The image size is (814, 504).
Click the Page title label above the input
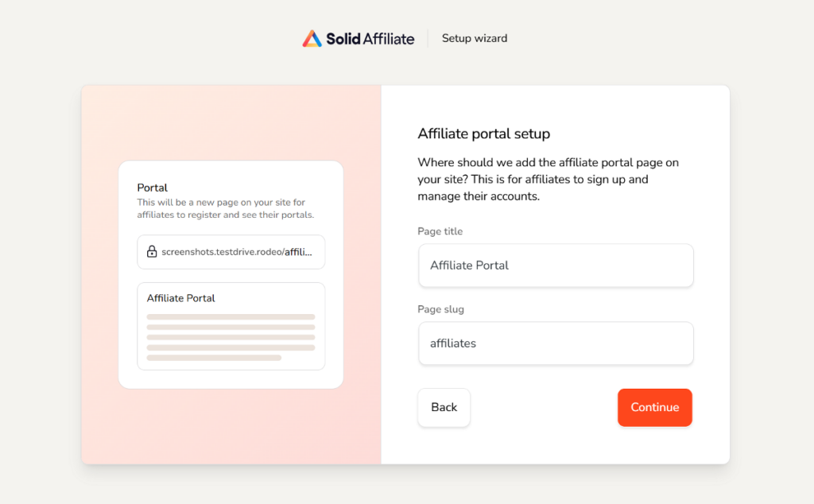pos(440,231)
